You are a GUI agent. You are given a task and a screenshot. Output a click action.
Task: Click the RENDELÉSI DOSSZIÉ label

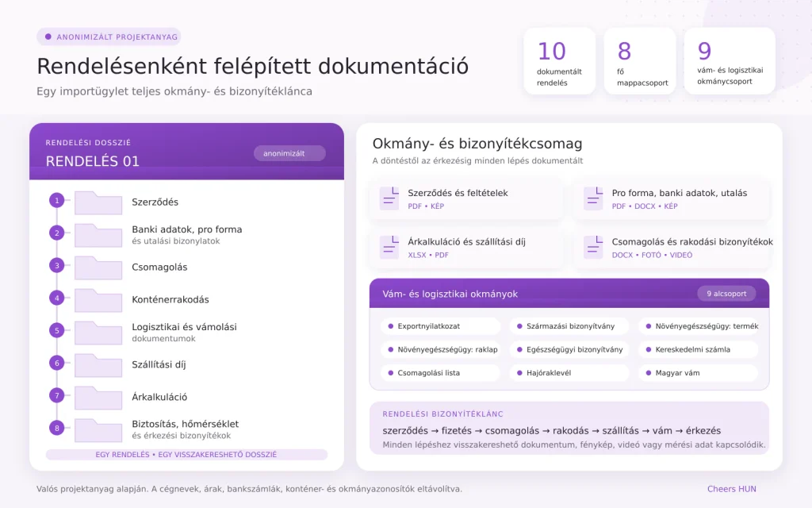coord(88,143)
